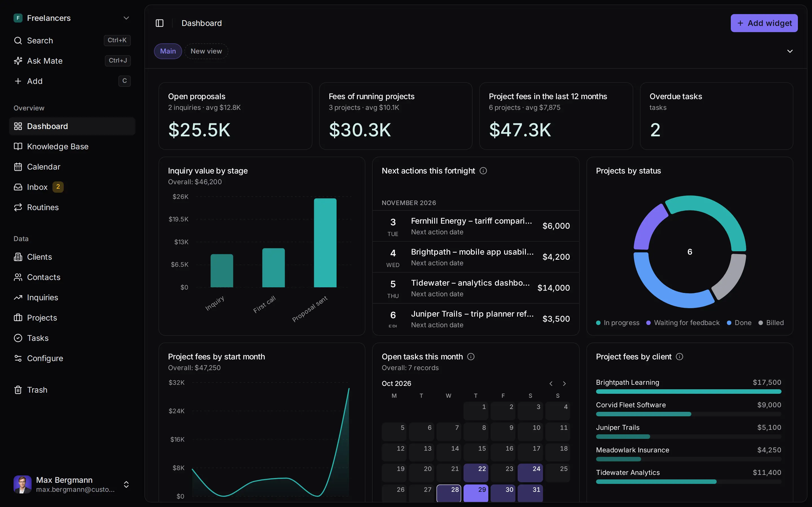
Task: Toggle In progress legend item in chart
Action: tap(618, 323)
